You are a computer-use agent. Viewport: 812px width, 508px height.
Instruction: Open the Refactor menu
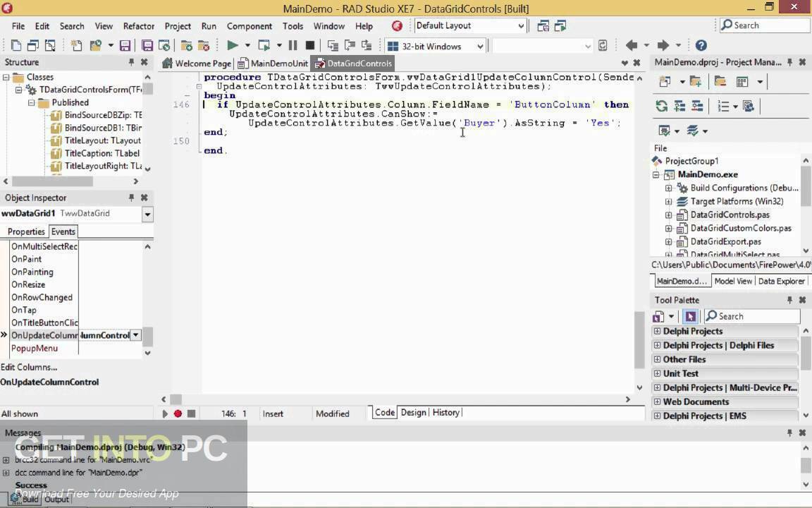[x=139, y=26]
